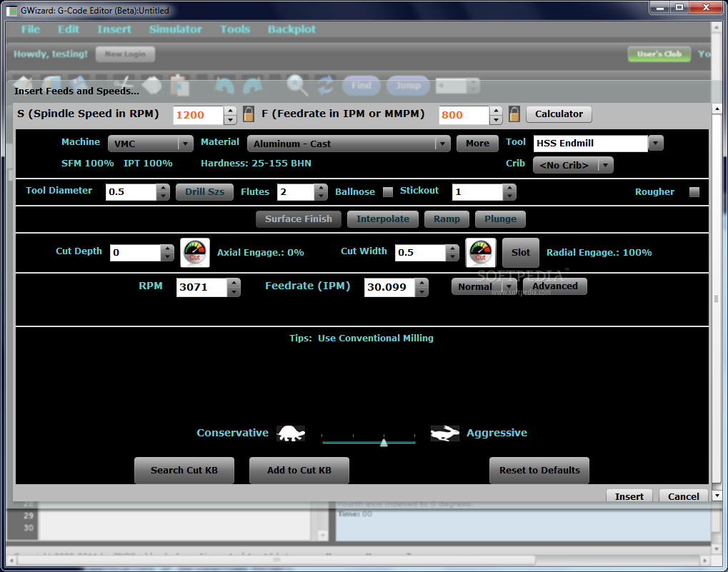Click the Conservative turtle icon

point(291,433)
